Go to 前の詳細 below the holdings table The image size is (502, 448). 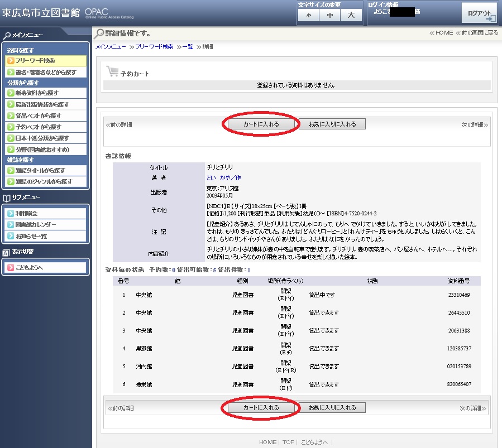[x=121, y=408]
